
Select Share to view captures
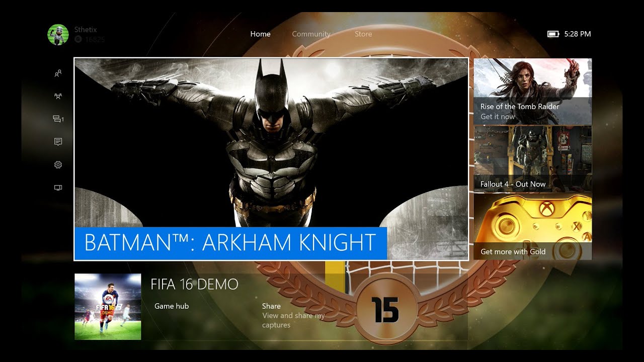point(293,315)
